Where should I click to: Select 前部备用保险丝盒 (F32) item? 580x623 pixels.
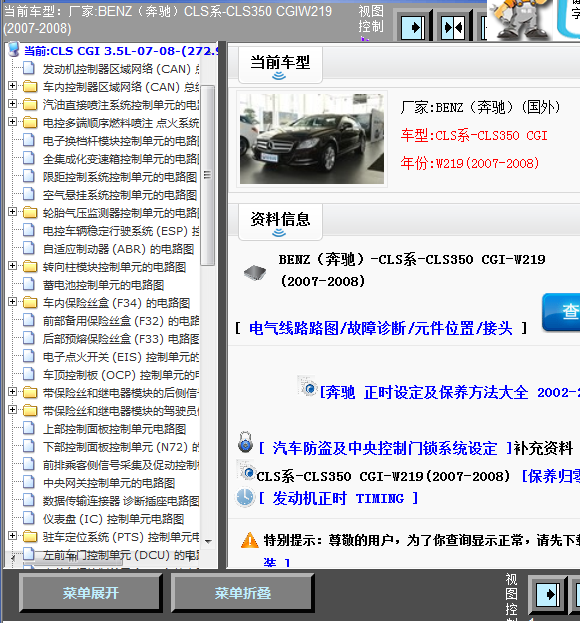point(121,321)
